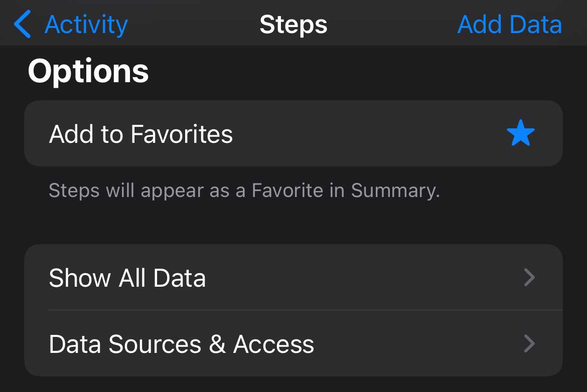Tap Add Data in the top right
The width and height of the screenshot is (587, 392).
click(x=509, y=24)
